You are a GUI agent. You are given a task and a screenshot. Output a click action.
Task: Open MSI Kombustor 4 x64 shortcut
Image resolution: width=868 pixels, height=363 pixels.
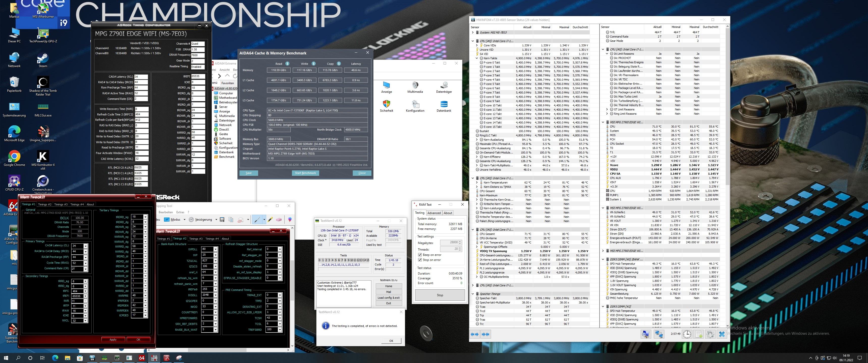(43, 160)
